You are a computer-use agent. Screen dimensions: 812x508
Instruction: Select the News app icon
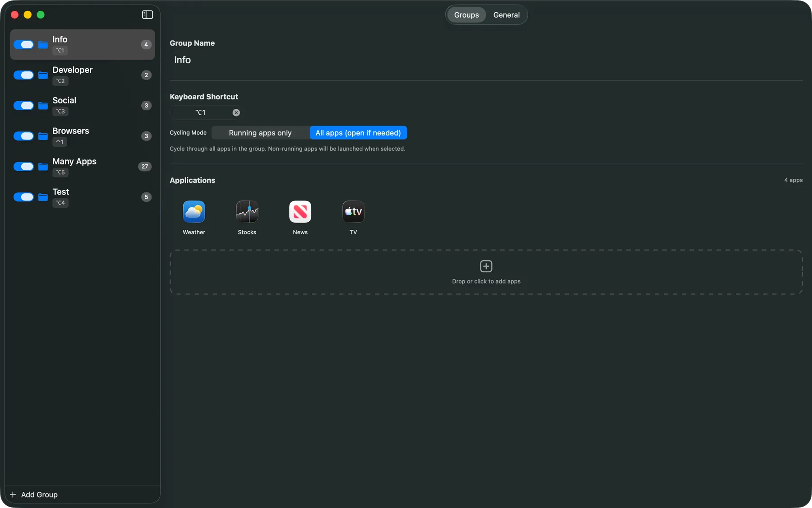point(300,212)
